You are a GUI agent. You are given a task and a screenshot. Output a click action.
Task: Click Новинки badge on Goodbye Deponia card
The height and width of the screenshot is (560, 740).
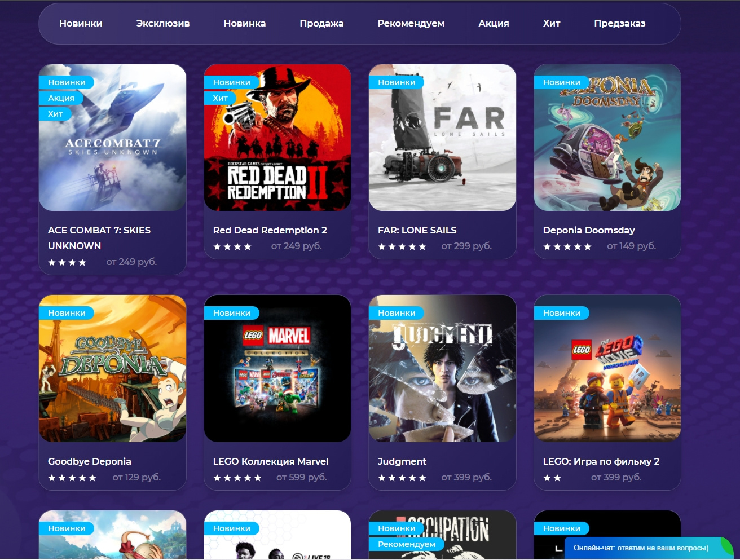pyautogui.click(x=67, y=313)
